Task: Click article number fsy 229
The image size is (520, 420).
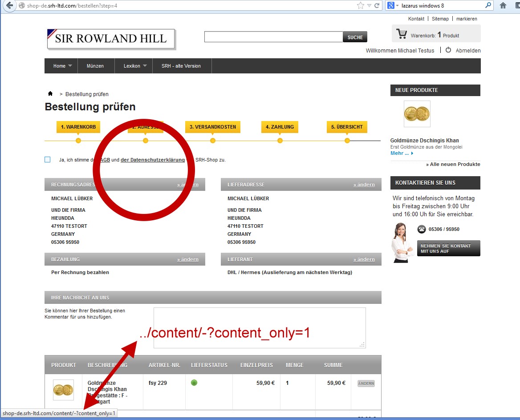Action: [158, 383]
